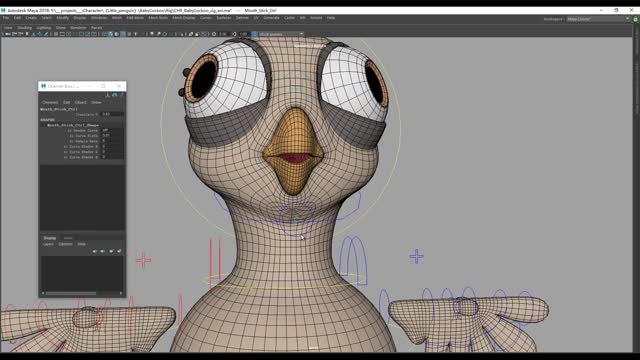Open the Modify menu
This screenshot has width=640, height=360.
tap(62, 18)
